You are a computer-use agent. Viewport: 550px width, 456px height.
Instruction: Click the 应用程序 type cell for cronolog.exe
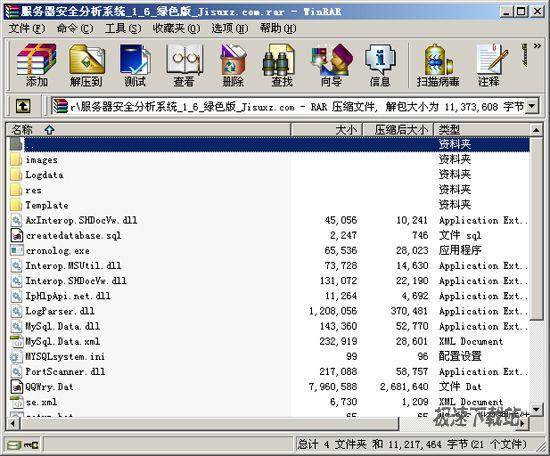[460, 250]
